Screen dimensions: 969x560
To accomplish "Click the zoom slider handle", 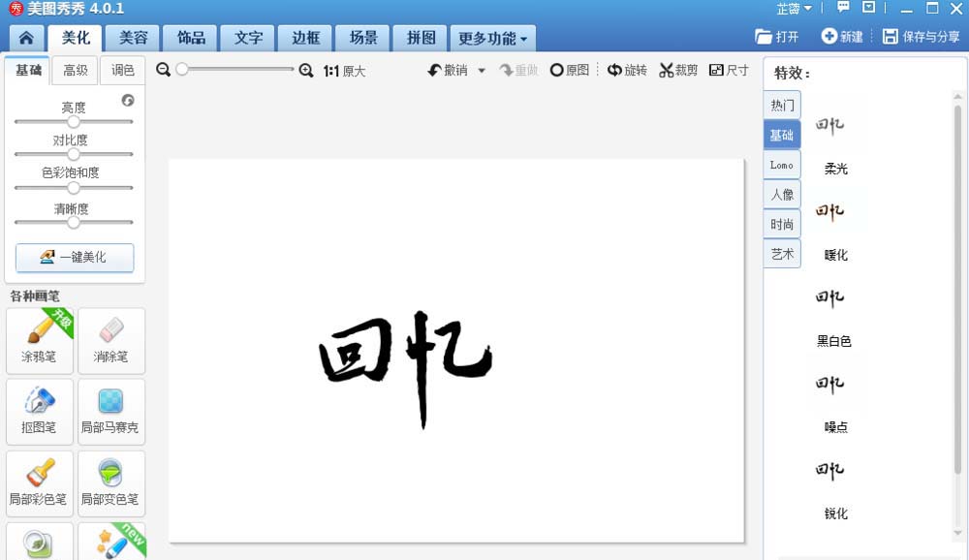I will [182, 69].
